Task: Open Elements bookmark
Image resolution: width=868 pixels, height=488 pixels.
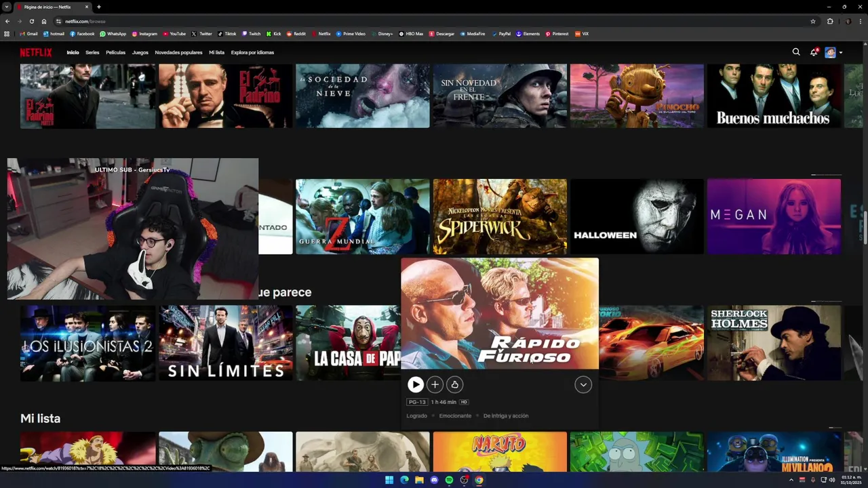Action: pyautogui.click(x=528, y=33)
